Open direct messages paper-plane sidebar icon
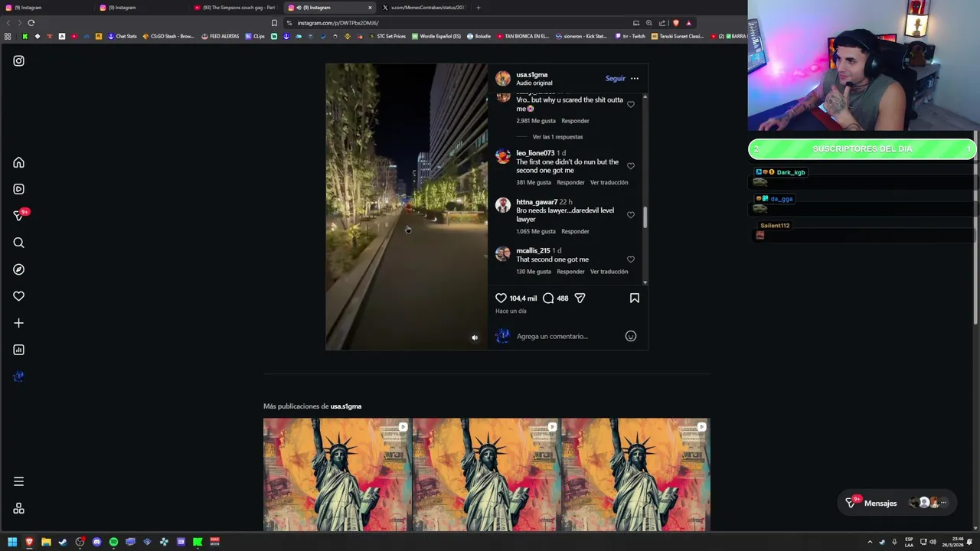 pyautogui.click(x=18, y=216)
